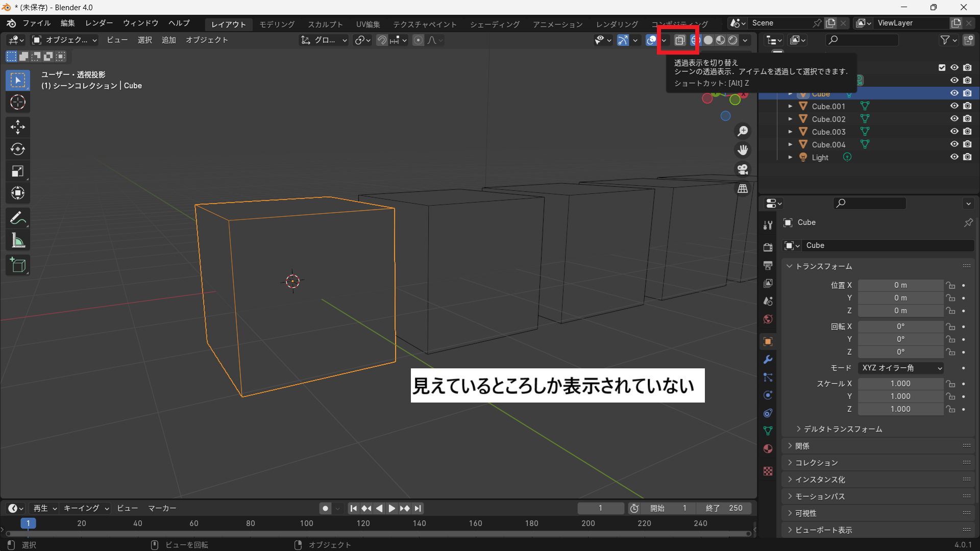This screenshot has height=551, width=980.
Task: Open the 編集 menu
Action: [x=67, y=23]
